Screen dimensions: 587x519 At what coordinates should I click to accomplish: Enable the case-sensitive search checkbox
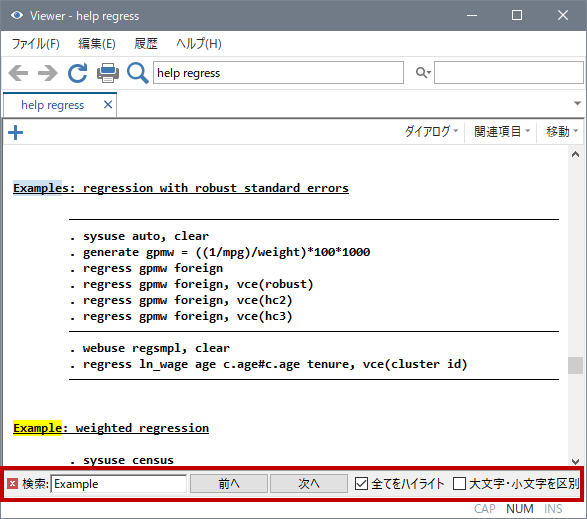[x=459, y=483]
